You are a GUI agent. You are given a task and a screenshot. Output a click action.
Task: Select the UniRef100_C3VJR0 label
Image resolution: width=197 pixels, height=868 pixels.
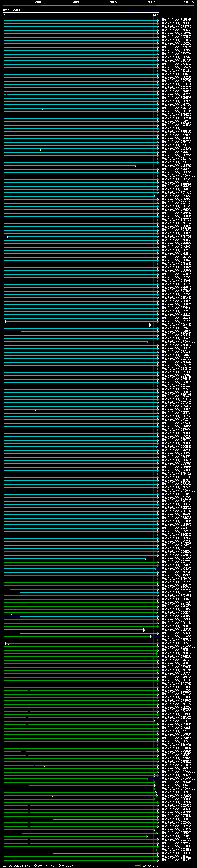[x=176, y=365]
